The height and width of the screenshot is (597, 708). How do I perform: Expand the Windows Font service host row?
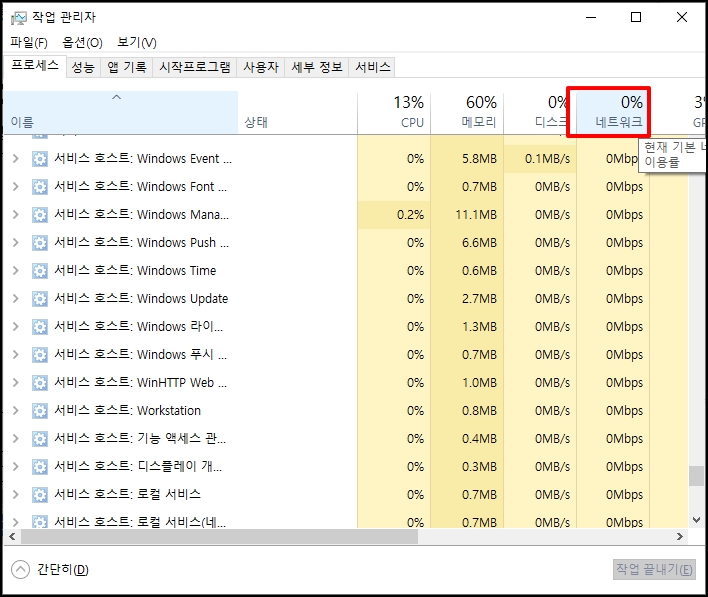[x=16, y=187]
